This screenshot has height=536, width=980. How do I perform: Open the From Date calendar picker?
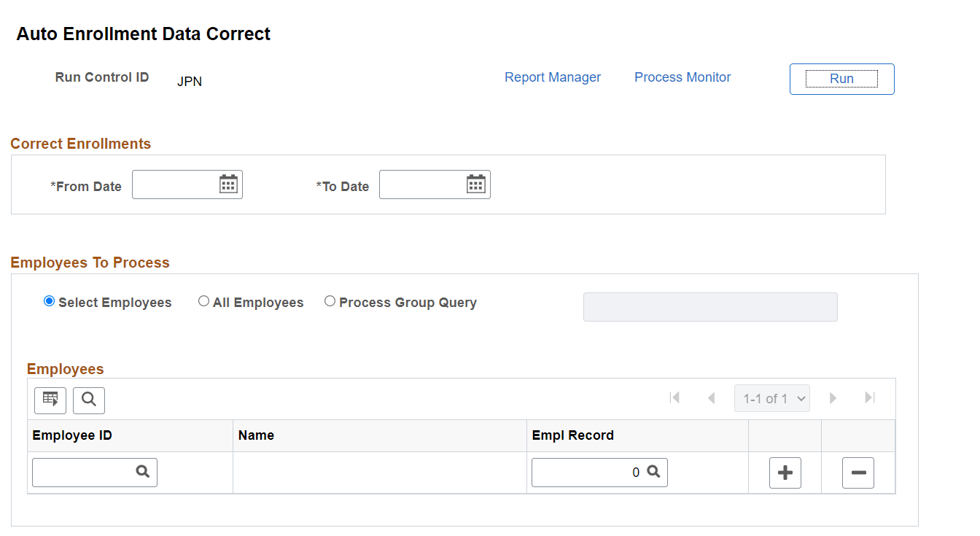click(228, 184)
